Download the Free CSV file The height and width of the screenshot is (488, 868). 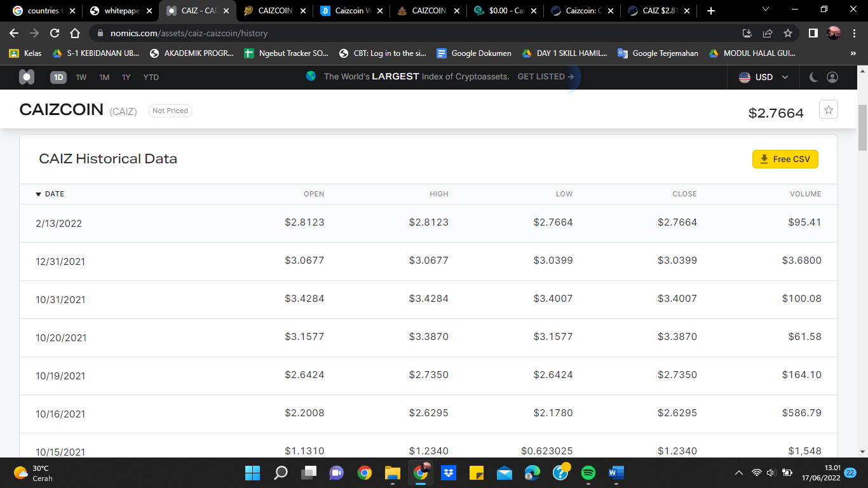(785, 159)
